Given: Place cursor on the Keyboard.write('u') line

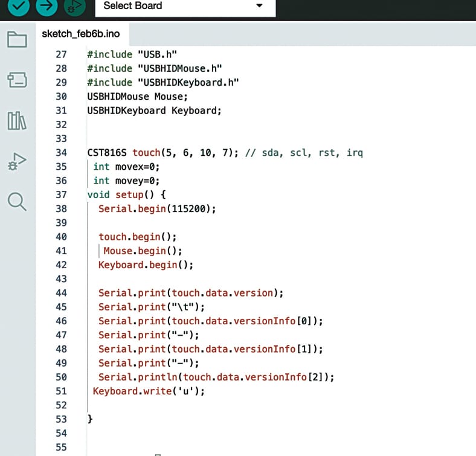Looking at the screenshot, I should [x=149, y=391].
